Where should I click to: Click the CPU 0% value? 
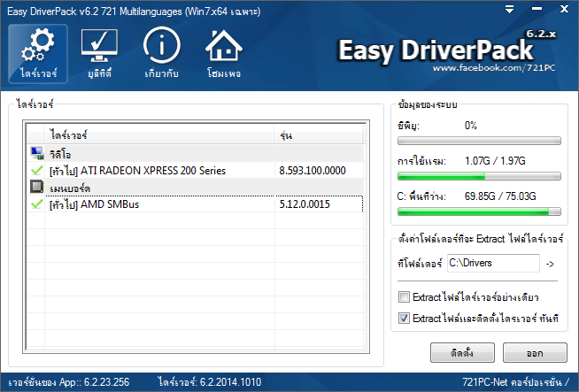(x=471, y=126)
